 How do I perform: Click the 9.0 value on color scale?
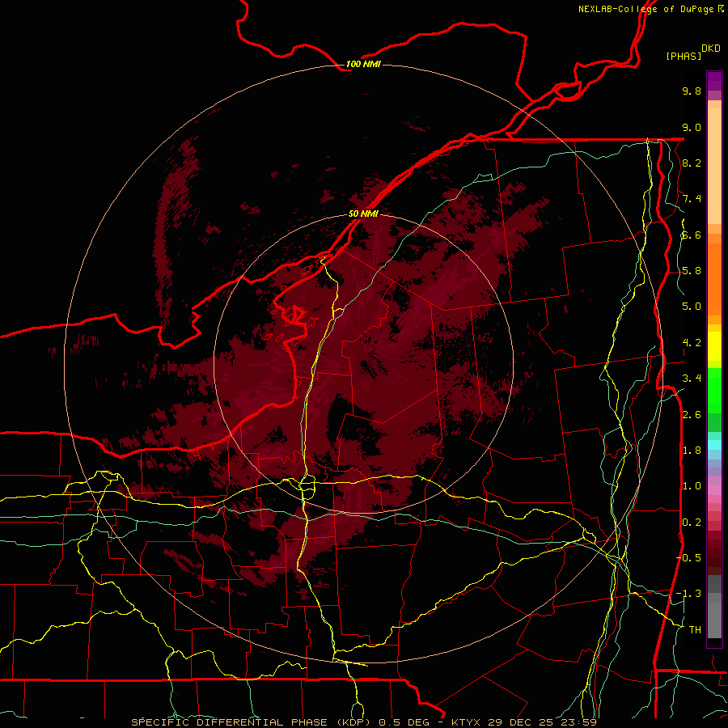tap(692, 127)
